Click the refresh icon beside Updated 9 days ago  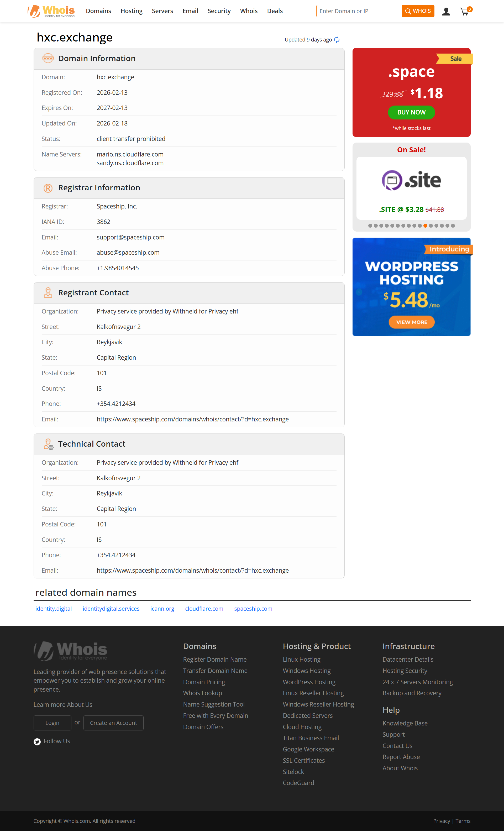click(337, 40)
